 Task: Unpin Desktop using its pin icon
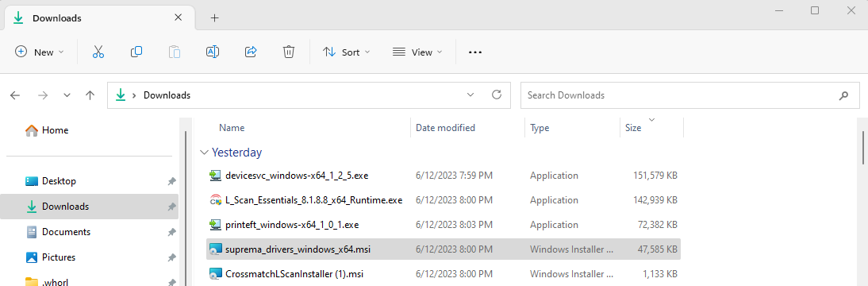coord(171,181)
